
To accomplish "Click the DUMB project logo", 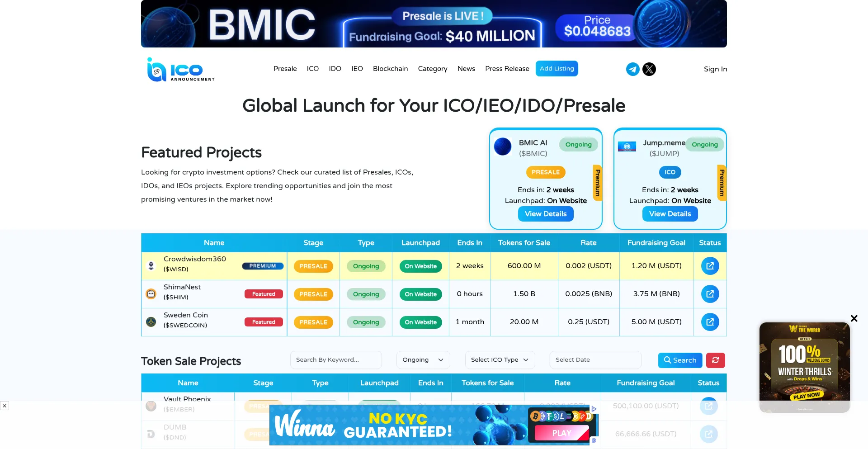I will tap(151, 434).
